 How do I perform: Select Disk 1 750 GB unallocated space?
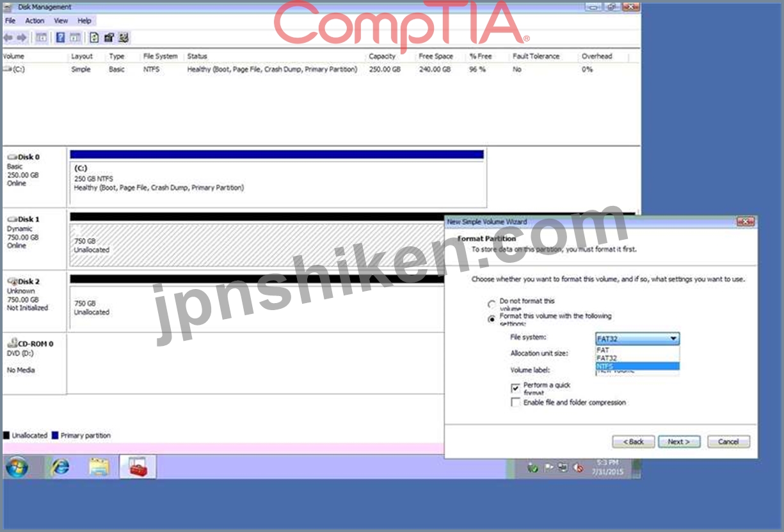pos(257,245)
